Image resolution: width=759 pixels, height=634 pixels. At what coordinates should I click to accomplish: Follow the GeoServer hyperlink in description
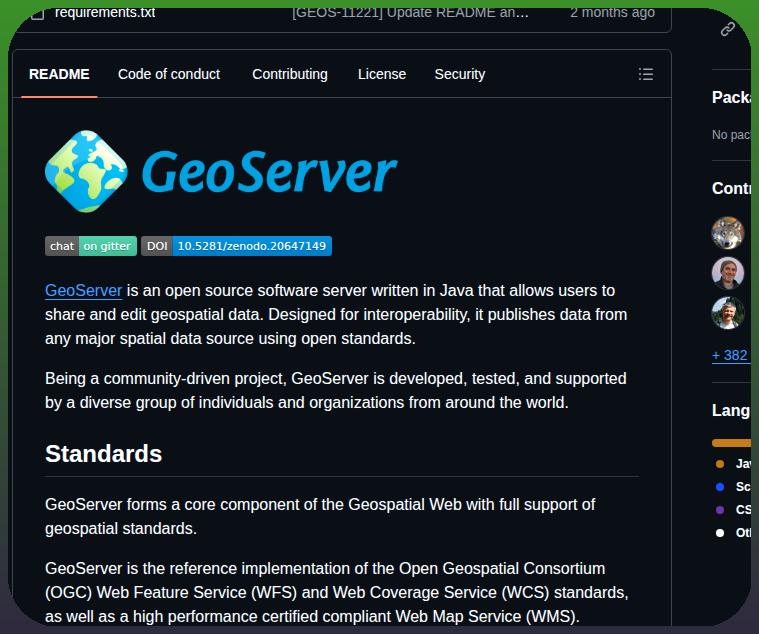(83, 290)
